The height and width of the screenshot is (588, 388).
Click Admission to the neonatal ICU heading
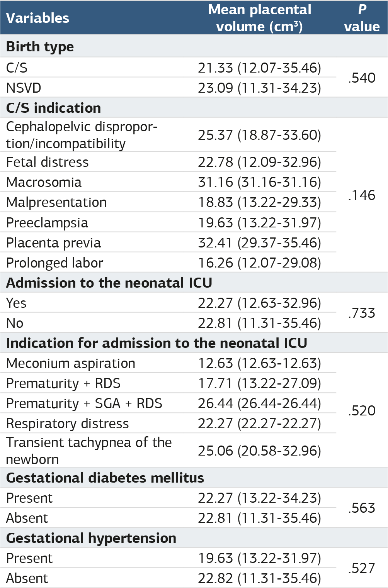(x=109, y=283)
